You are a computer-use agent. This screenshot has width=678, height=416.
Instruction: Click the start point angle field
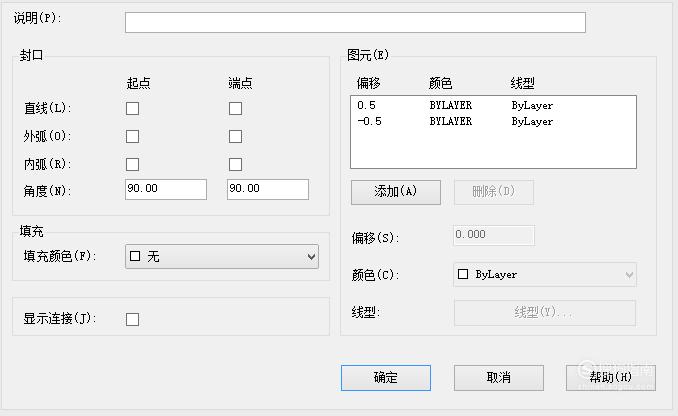coord(166,189)
